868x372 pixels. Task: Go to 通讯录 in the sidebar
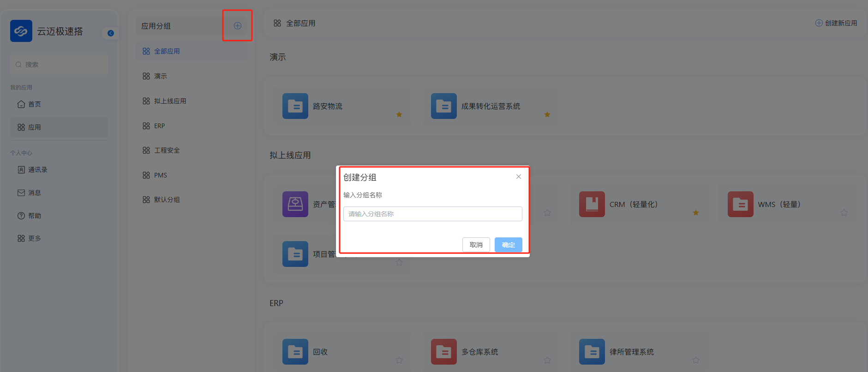coord(37,170)
